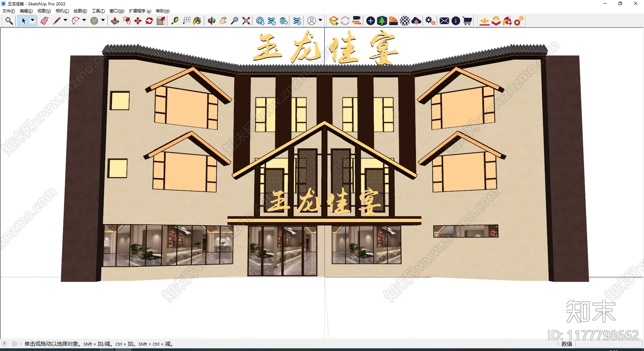The width and height of the screenshot is (644, 351).
Task: Click the envelope feedback icon
Action: point(444,21)
